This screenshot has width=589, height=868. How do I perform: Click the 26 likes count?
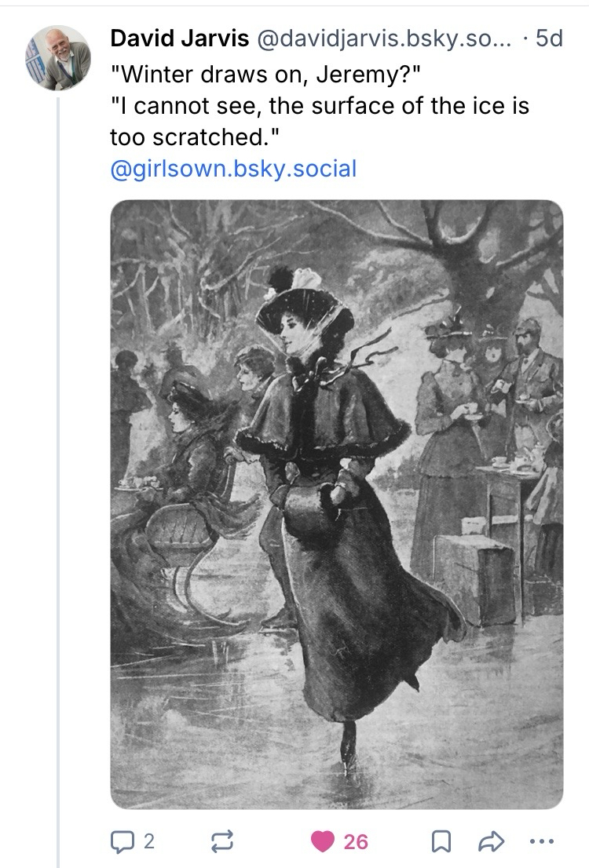coord(356,841)
